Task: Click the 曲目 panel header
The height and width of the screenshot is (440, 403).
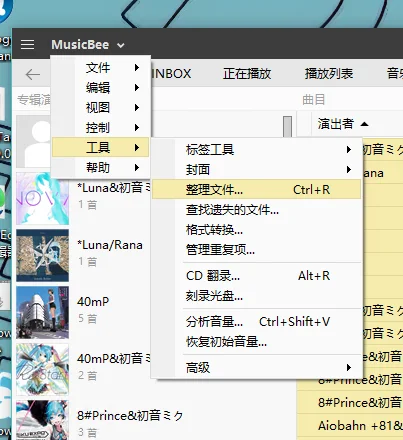Action: 313,99
